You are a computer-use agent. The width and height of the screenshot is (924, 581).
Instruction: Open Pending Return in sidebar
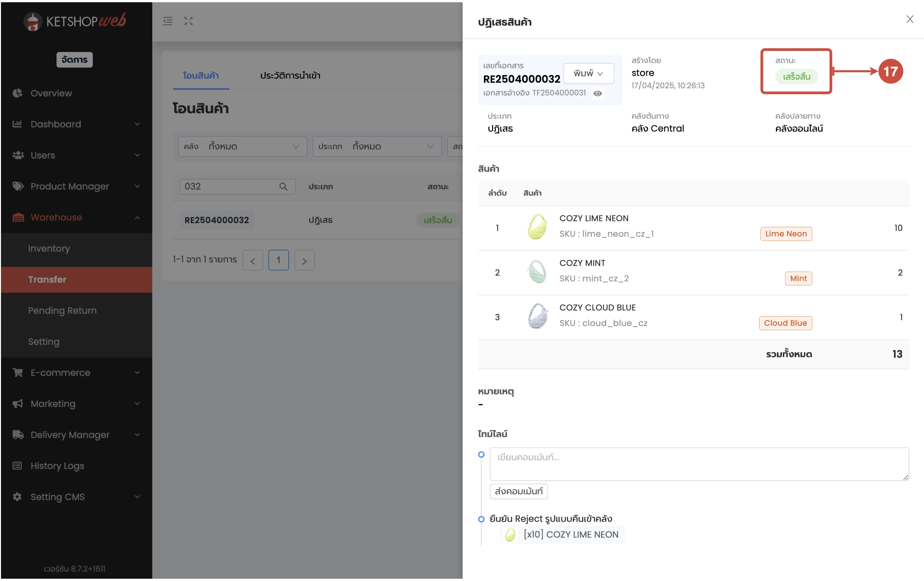(x=62, y=310)
